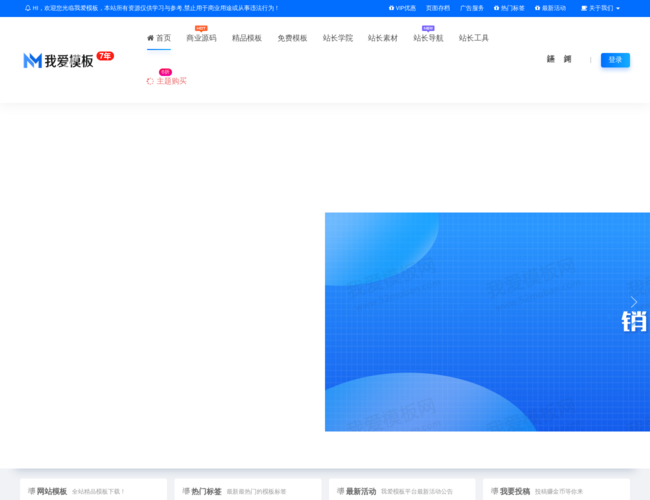Open the 免费模板 menu item
The image size is (650, 500).
click(292, 38)
